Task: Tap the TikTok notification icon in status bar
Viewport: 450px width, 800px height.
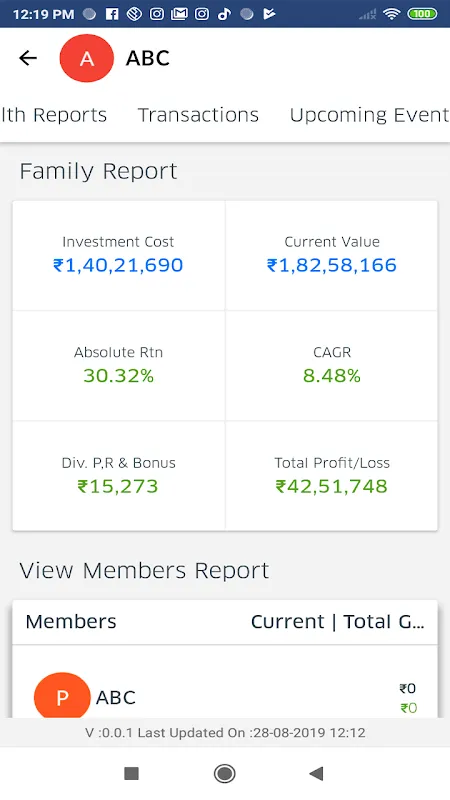Action: [x=224, y=14]
